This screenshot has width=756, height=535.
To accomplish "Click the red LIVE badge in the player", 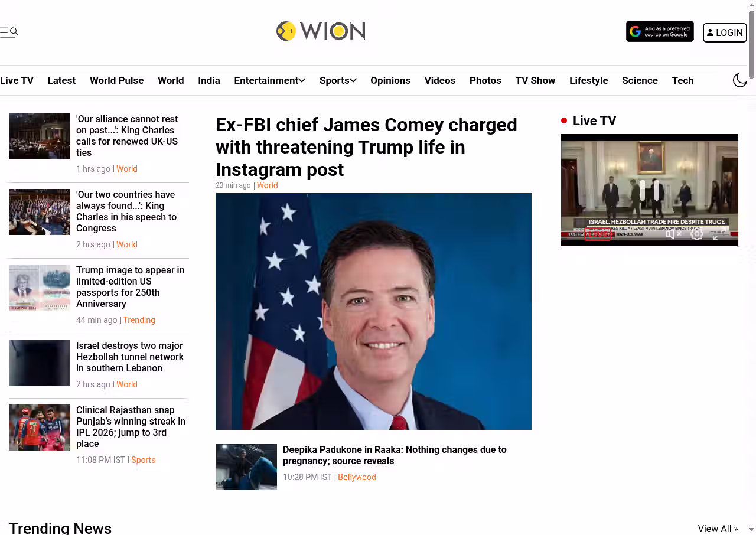I will (x=598, y=234).
